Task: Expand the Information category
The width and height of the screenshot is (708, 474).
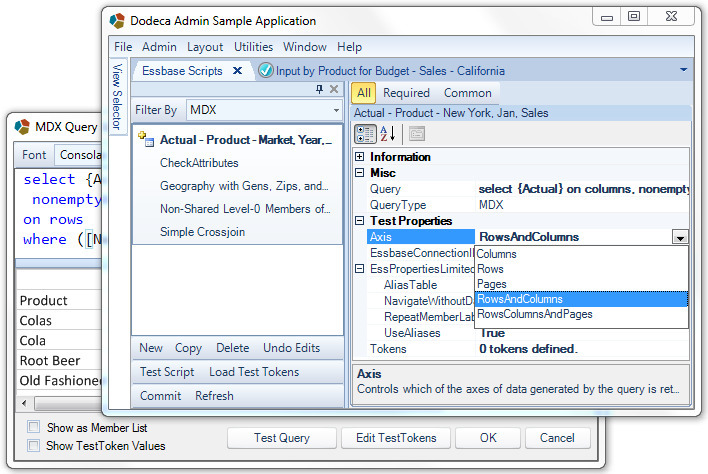Action: pos(359,157)
